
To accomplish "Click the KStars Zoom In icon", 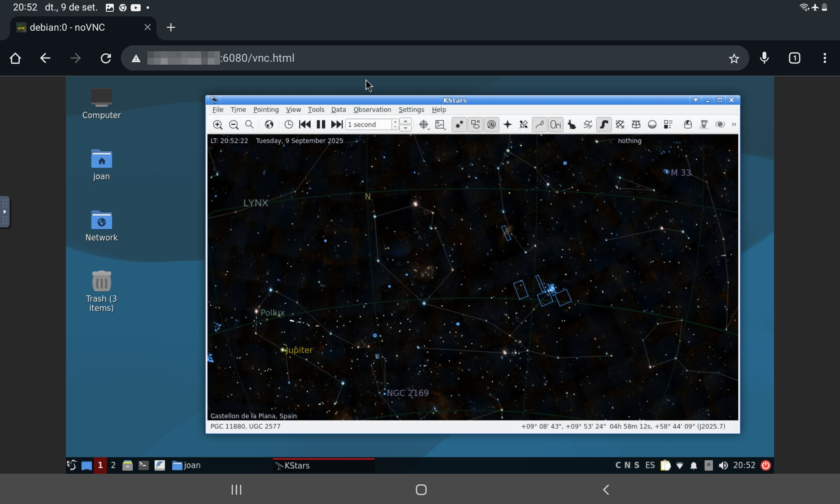I will tap(218, 124).
